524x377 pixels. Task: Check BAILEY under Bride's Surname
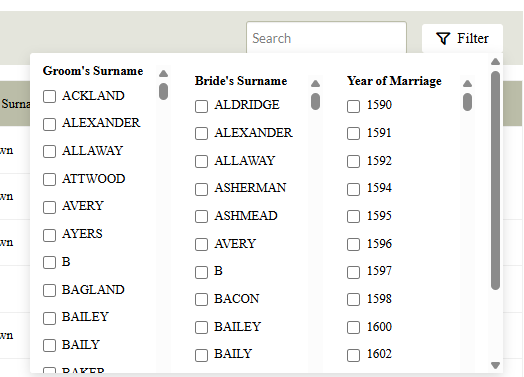pyautogui.click(x=202, y=328)
